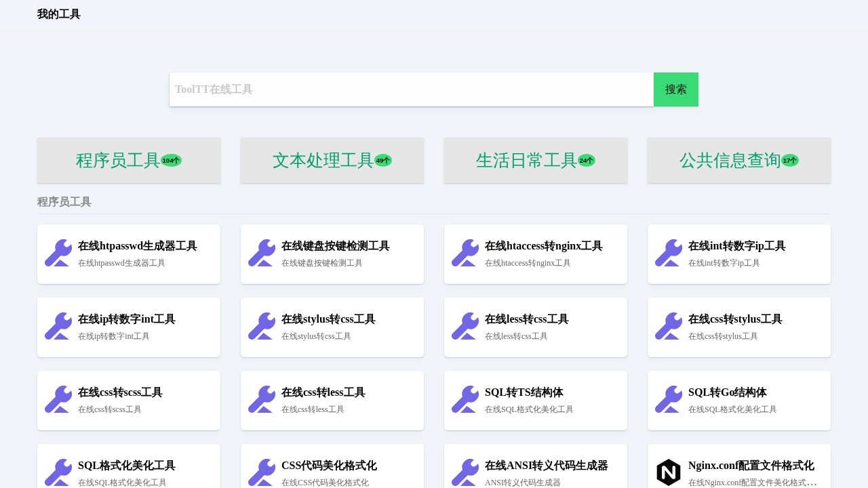Switch to the 生活日常工具 category tab
This screenshot has height=488, width=868.
tap(535, 160)
